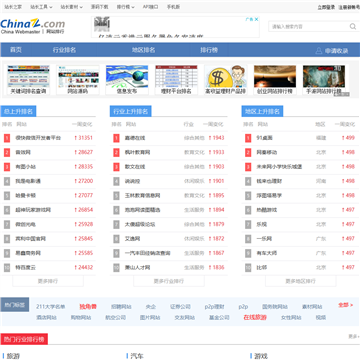Screen dimensions: 360x360
Task: Click the 招聘网站 tag
Action: tap(121, 307)
